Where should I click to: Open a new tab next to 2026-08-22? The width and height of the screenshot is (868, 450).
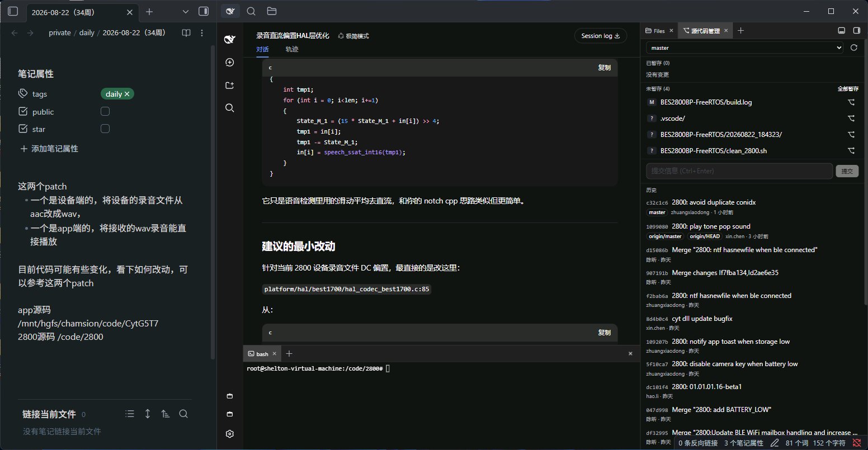point(149,12)
